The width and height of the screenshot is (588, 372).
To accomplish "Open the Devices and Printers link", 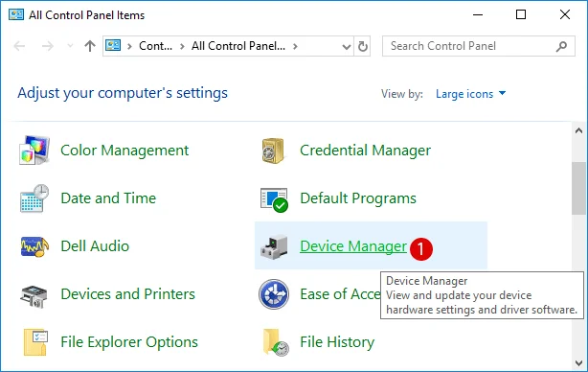I will 128,294.
